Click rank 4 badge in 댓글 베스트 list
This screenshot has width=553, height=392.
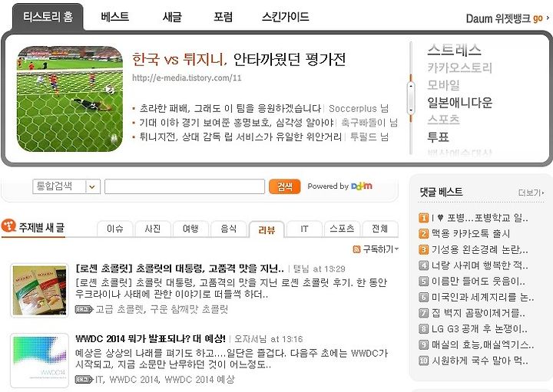coord(423,265)
